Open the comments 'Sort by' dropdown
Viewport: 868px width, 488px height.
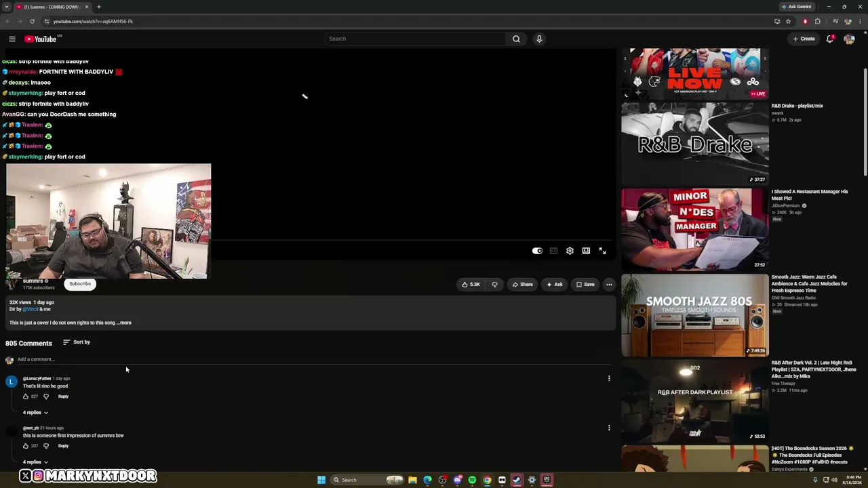(x=77, y=342)
